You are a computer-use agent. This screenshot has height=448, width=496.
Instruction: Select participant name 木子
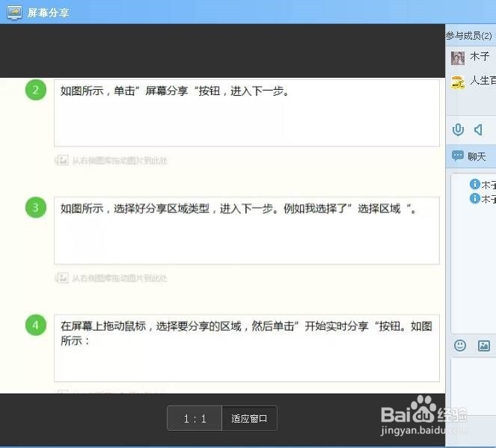pos(480,57)
